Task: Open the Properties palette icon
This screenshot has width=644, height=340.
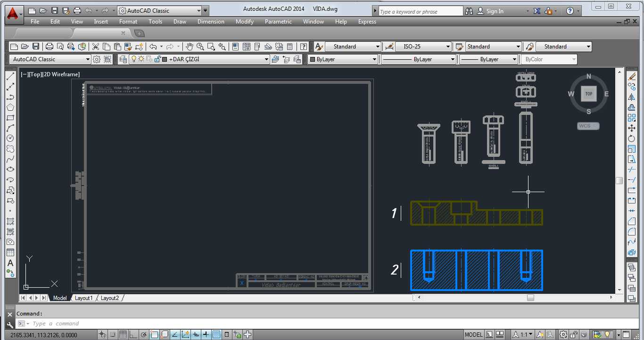Action: pyautogui.click(x=235, y=47)
